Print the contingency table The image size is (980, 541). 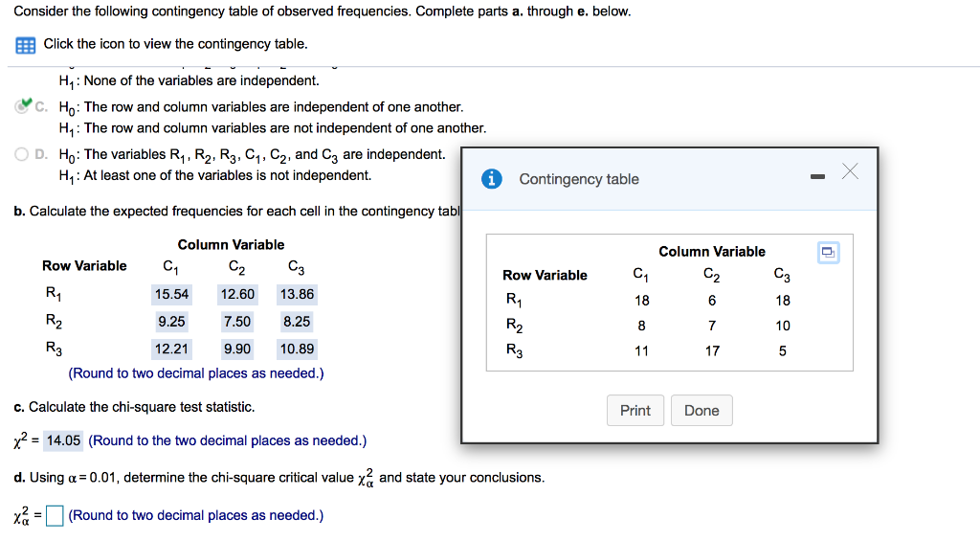tap(635, 410)
